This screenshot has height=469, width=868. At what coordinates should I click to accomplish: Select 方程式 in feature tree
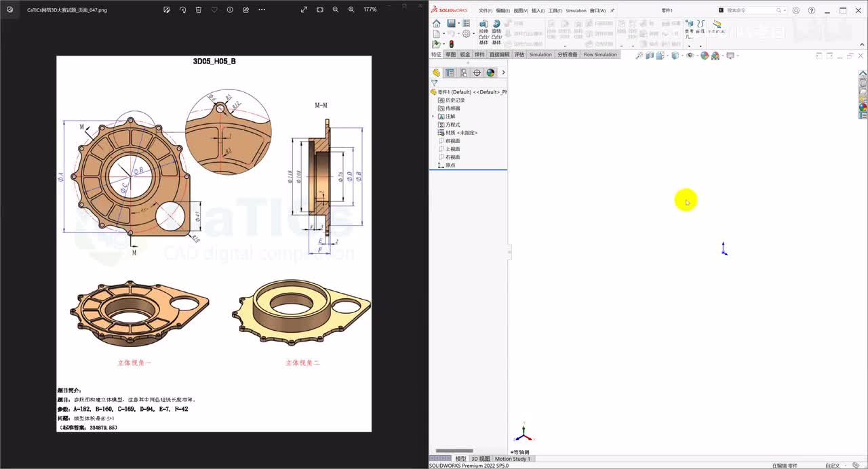[449, 125]
